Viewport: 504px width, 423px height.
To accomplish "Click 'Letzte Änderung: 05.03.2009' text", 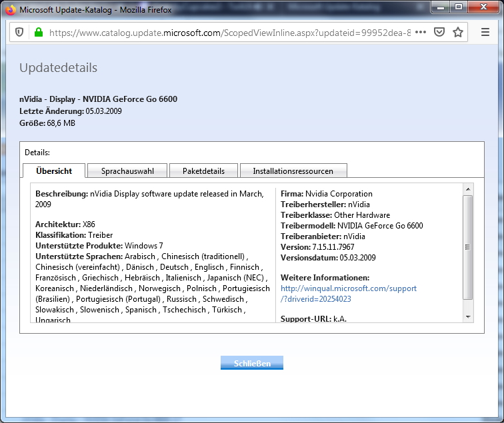I will click(71, 111).
